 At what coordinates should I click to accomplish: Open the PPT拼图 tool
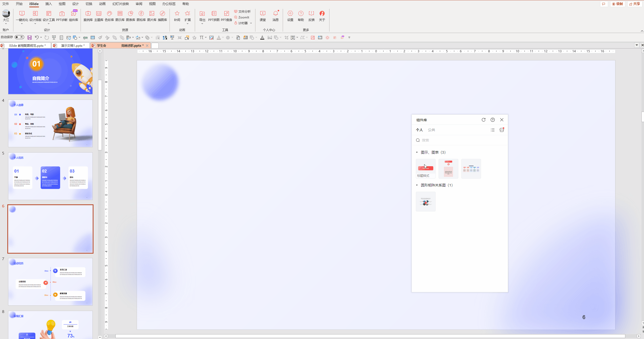coord(214,16)
